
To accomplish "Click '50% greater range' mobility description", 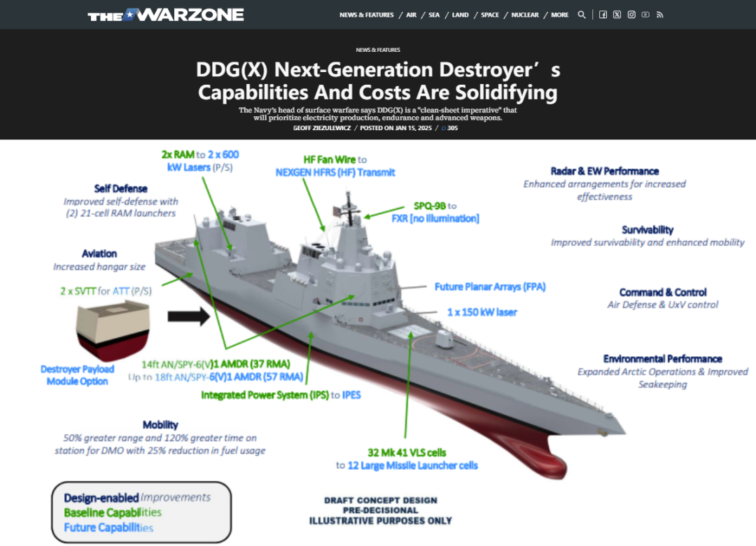I will 160,444.
